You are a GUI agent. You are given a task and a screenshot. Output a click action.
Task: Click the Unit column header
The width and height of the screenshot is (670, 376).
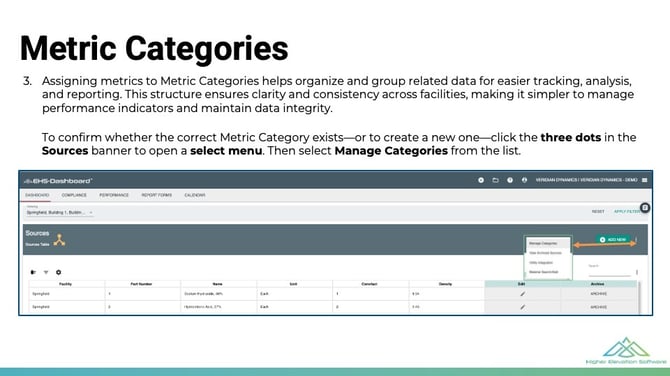coord(294,284)
